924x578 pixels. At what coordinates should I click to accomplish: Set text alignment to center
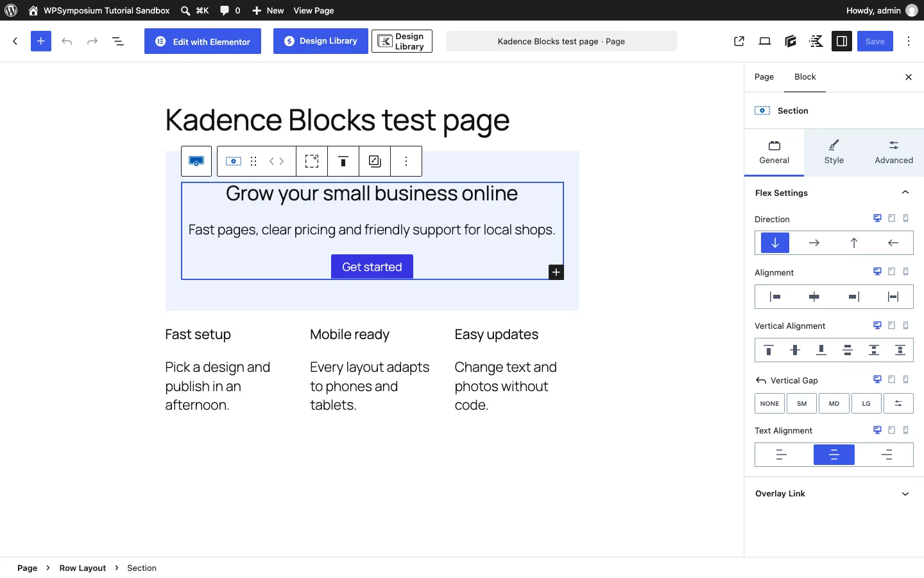tap(834, 455)
